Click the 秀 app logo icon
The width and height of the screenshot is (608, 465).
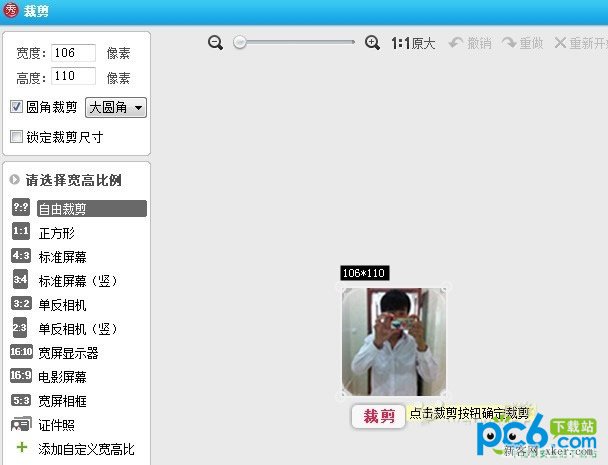click(10, 10)
